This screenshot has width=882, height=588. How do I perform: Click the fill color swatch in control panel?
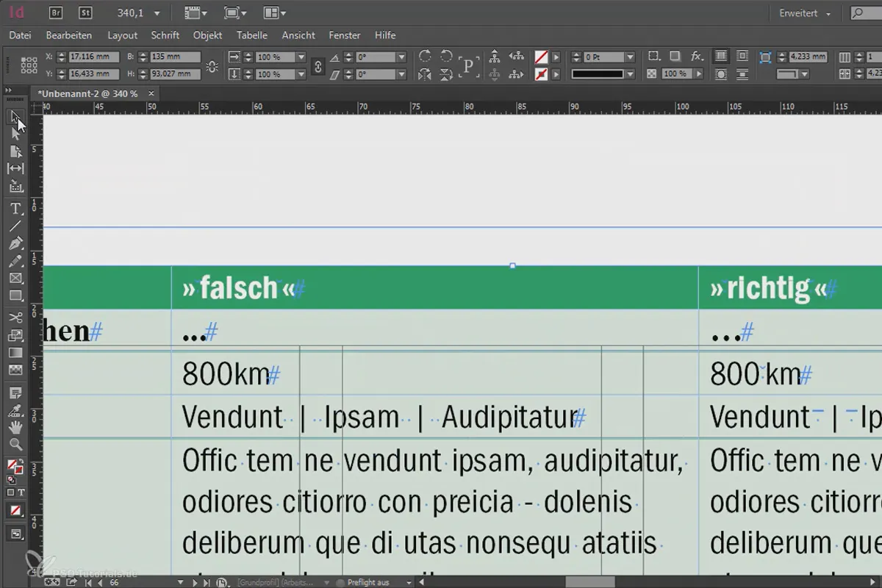[x=541, y=57]
